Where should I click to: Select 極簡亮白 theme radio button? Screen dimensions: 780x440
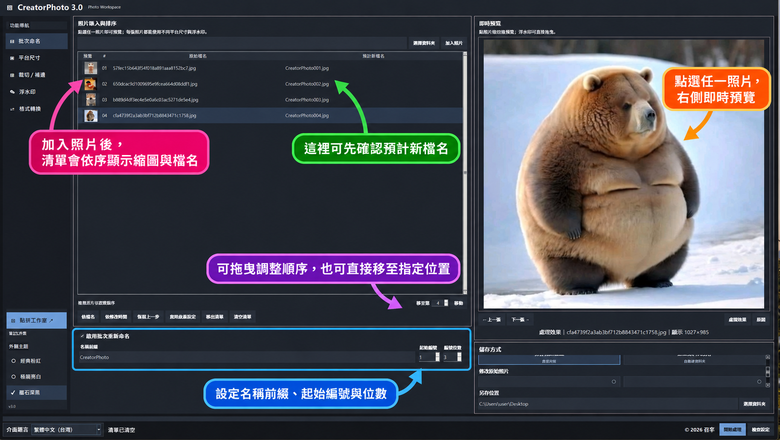tap(13, 377)
